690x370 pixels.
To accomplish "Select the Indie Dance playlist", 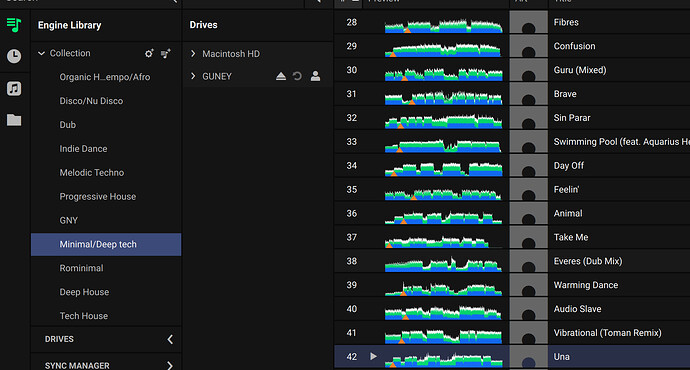I will pyautogui.click(x=83, y=149).
